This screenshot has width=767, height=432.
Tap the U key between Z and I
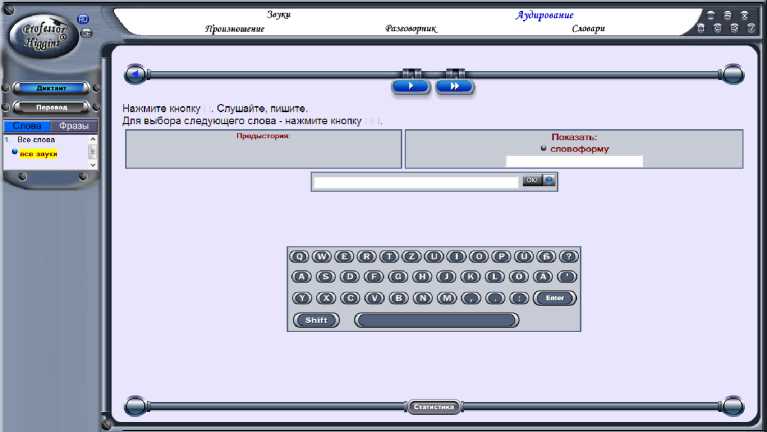pyautogui.click(x=434, y=256)
